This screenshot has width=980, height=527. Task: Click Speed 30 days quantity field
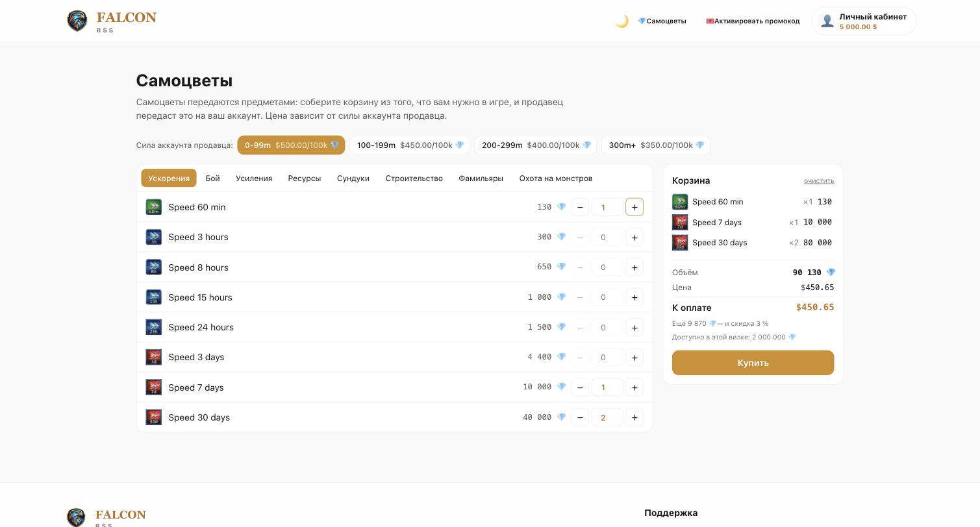607,417
